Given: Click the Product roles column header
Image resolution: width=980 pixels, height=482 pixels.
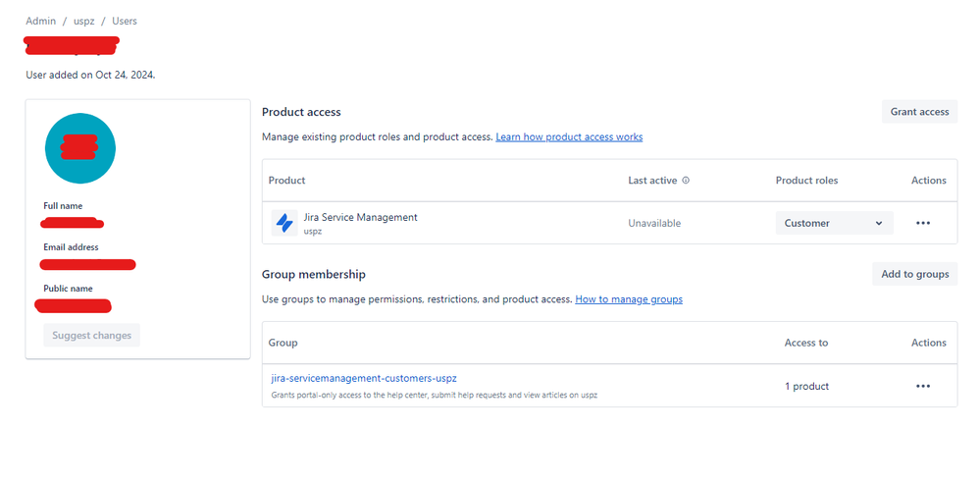Looking at the screenshot, I should tap(806, 181).
